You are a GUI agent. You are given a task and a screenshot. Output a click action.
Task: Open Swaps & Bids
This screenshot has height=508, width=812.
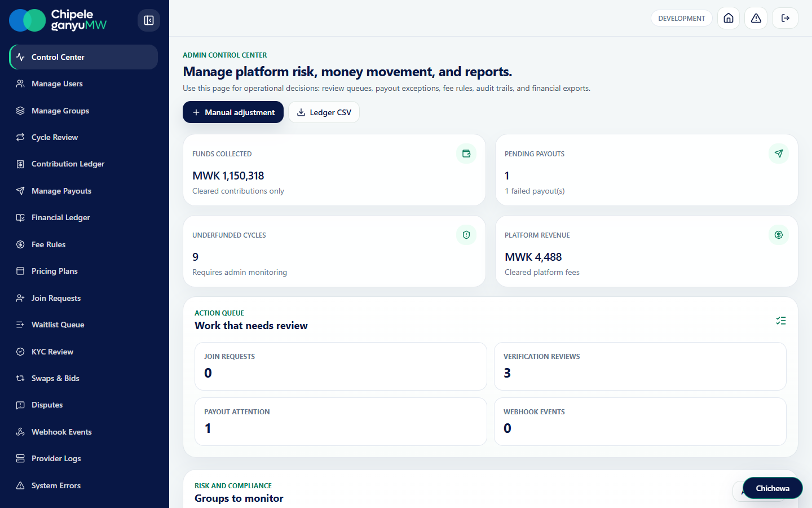(83, 378)
